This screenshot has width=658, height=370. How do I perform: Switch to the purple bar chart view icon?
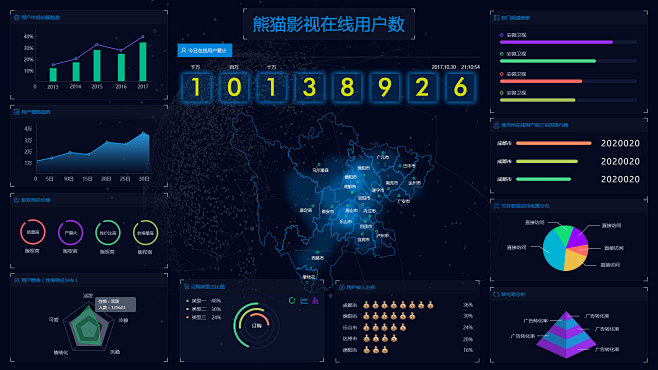[x=315, y=300]
